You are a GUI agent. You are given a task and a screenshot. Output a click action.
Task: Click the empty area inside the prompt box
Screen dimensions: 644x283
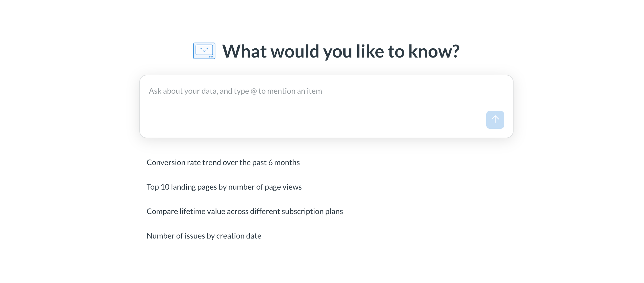tap(305, 120)
